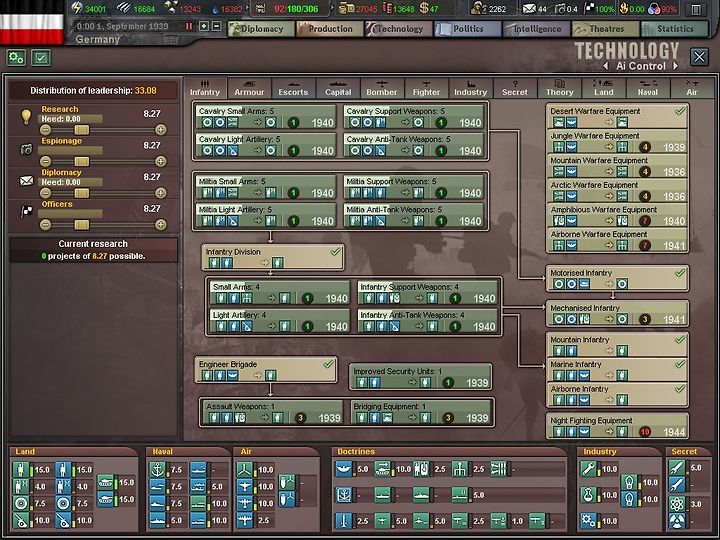Research Light Artillery technology
The image size is (720, 540).
pyautogui.click(x=280, y=321)
